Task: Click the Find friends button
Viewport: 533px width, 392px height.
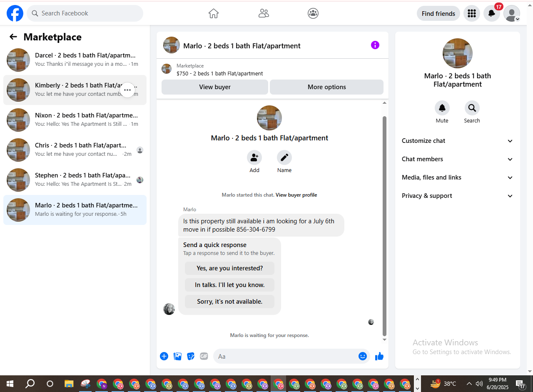Action: tap(438, 13)
